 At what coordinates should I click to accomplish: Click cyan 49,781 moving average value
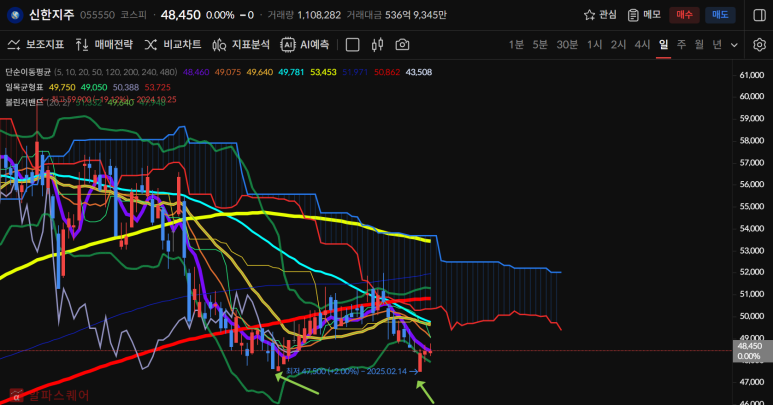(x=291, y=72)
